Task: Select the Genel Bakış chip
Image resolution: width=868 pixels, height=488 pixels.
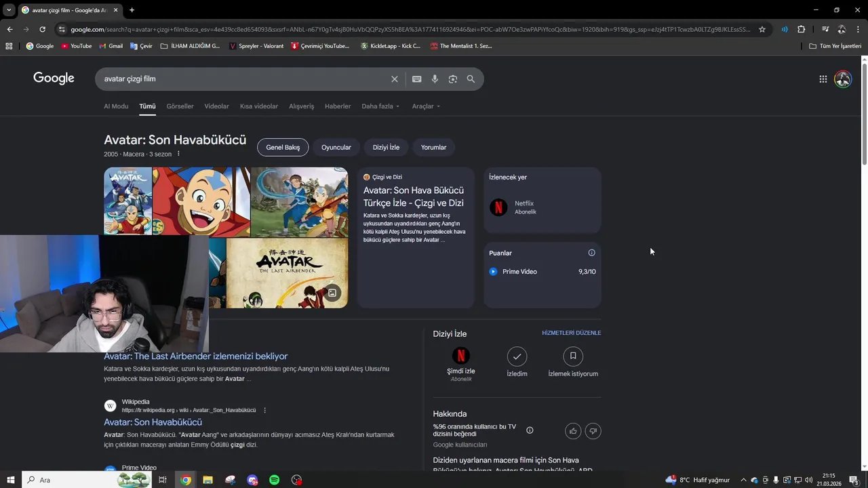Action: [283, 147]
